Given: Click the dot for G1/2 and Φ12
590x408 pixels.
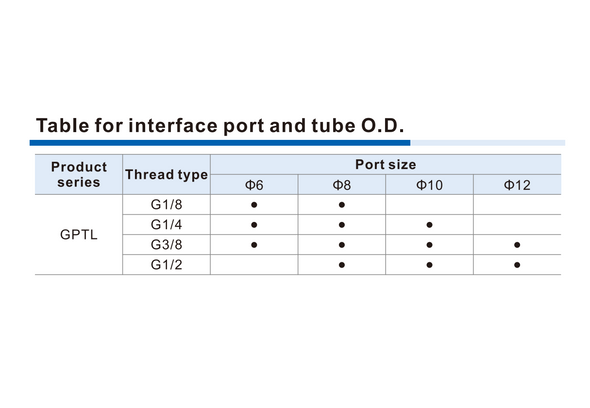Looking at the screenshot, I should tap(517, 265).
